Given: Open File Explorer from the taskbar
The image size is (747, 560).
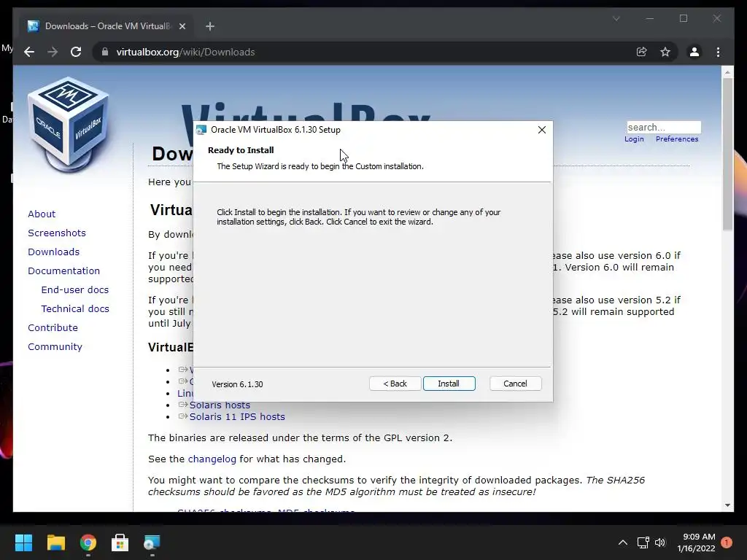Looking at the screenshot, I should pos(55,542).
